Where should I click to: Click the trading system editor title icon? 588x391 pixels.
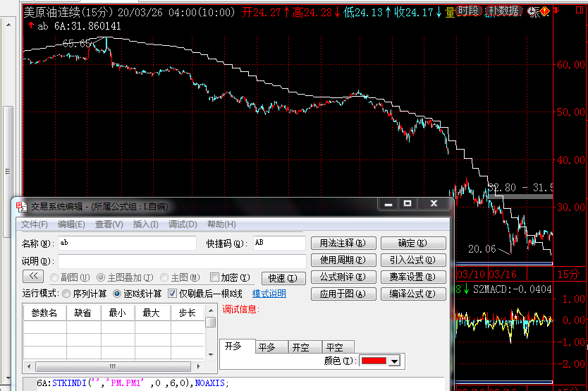point(20,206)
